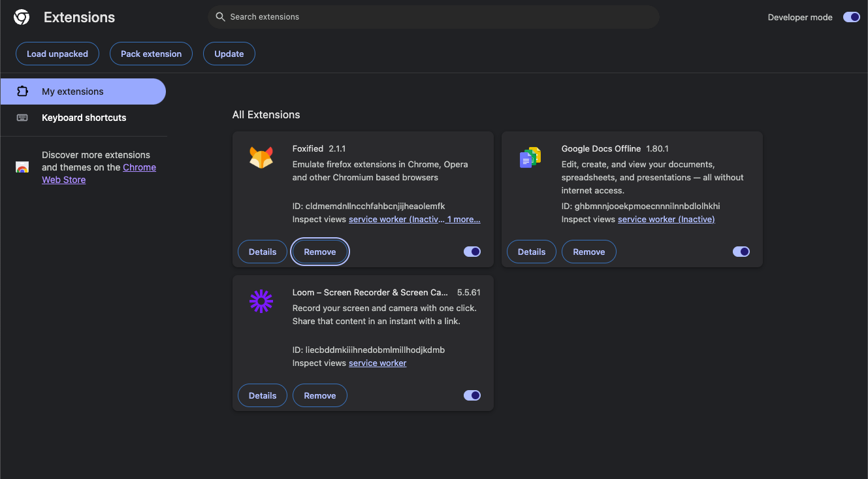Open Foxified '1 more…' inspect views link
The width and height of the screenshot is (868, 479).
coord(464,220)
